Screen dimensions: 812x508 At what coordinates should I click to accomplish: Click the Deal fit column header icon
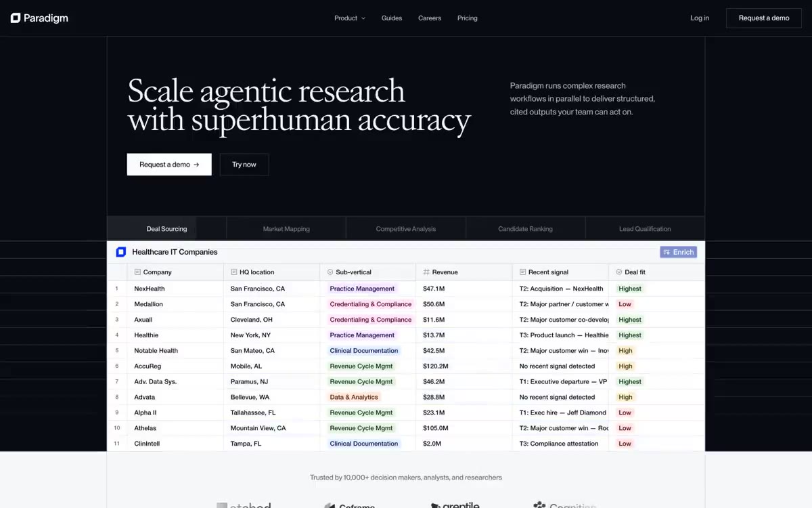(619, 272)
